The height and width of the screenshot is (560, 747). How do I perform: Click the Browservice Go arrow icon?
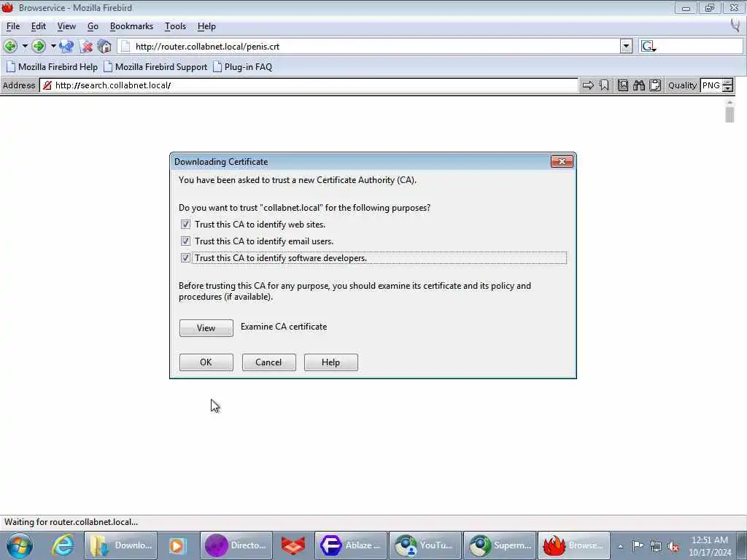[x=589, y=85]
